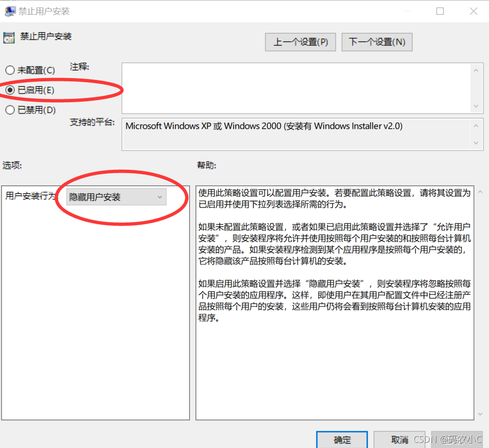This screenshot has width=489, height=448.
Task: Click the help pane scroll down arrow
Action: click(x=480, y=414)
